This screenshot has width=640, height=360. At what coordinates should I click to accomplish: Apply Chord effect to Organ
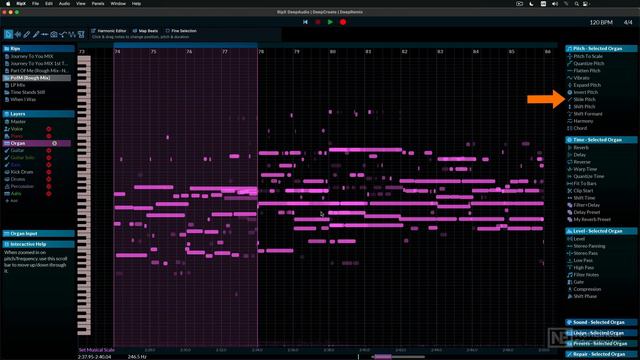click(x=580, y=128)
